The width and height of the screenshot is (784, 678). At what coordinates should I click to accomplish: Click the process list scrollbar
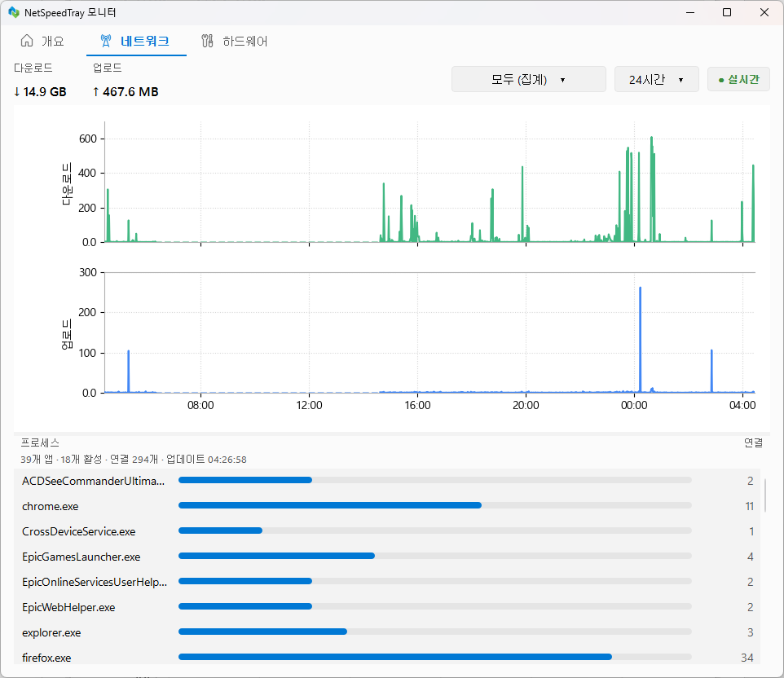[765, 495]
